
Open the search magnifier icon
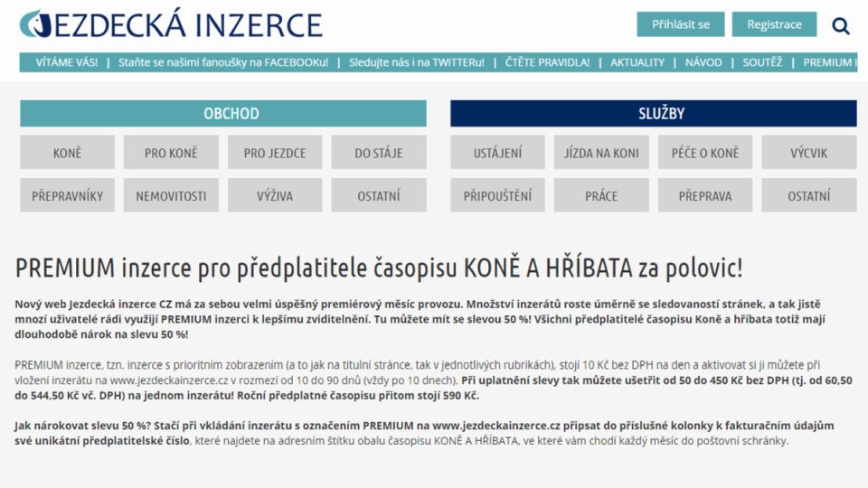[x=840, y=25]
